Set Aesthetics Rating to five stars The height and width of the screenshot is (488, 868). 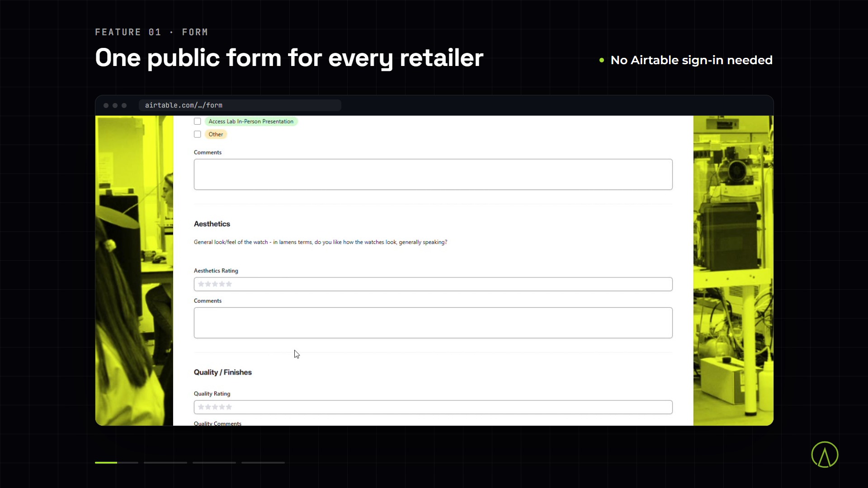point(229,284)
